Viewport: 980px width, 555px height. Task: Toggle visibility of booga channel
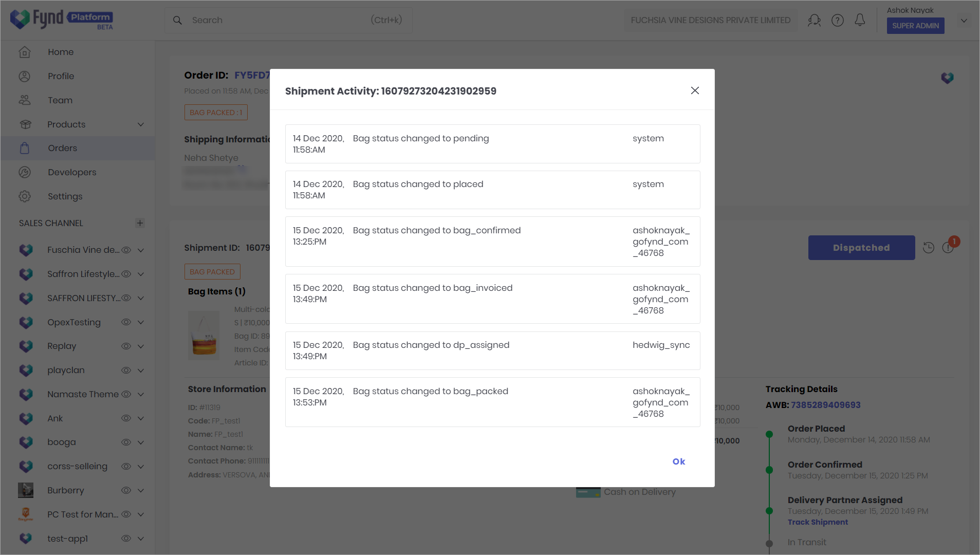[126, 442]
